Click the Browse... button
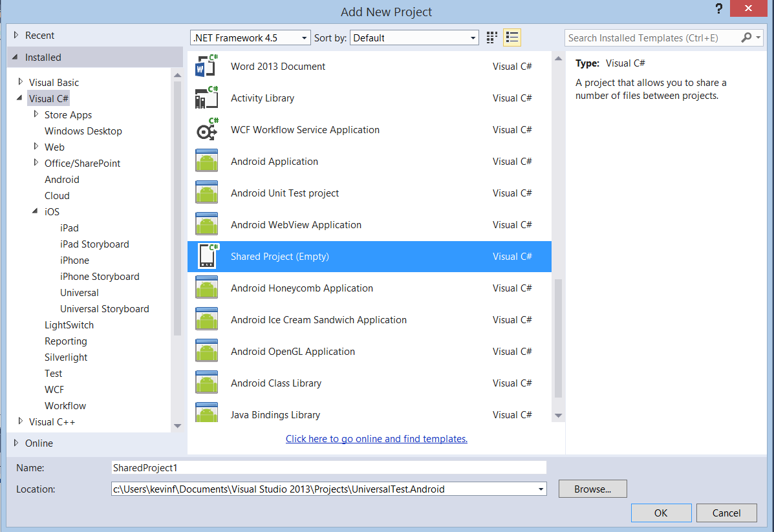This screenshot has height=532, width=774. click(592, 489)
